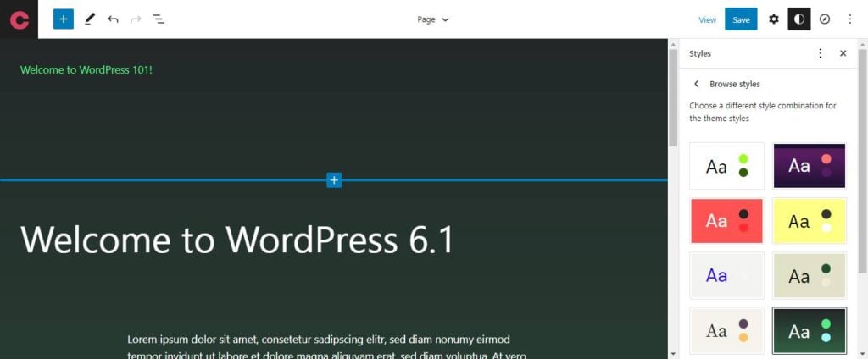Screen dimensions: 868x359
Task: Choose the yellow style variation
Action: pyautogui.click(x=810, y=221)
